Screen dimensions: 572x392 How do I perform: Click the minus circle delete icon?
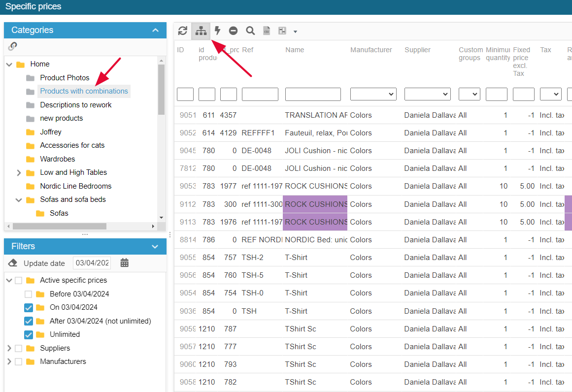[234, 31]
